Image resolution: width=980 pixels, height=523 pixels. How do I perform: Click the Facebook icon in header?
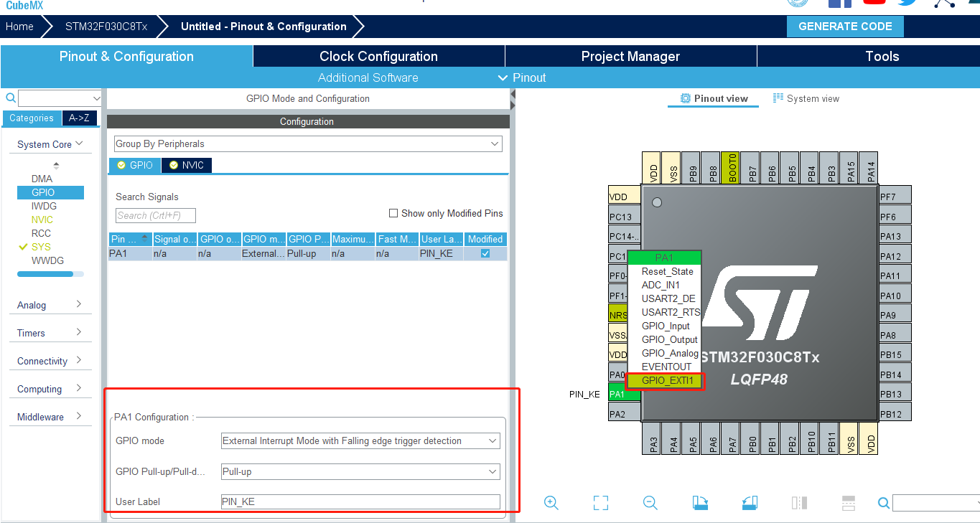pyautogui.click(x=839, y=2)
